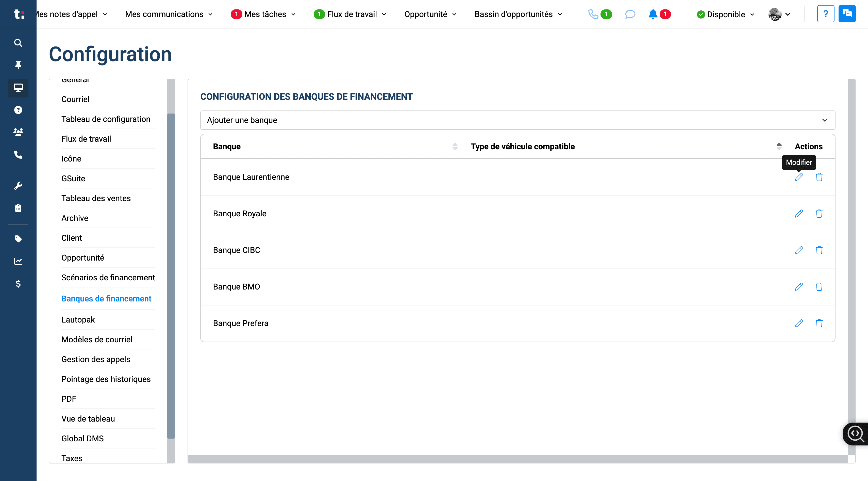Open the Flux de travail top dropdown
Viewport: 868px width, 481px height.
tap(350, 14)
